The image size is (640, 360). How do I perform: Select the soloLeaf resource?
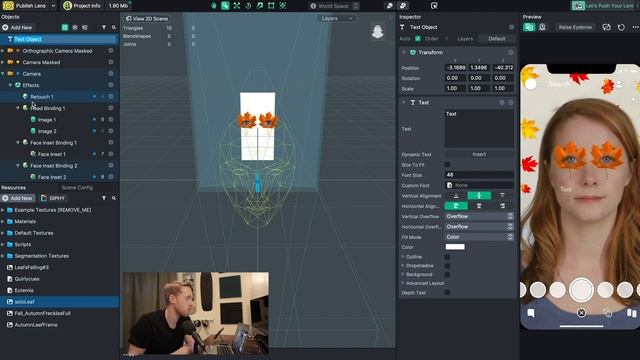pos(60,302)
